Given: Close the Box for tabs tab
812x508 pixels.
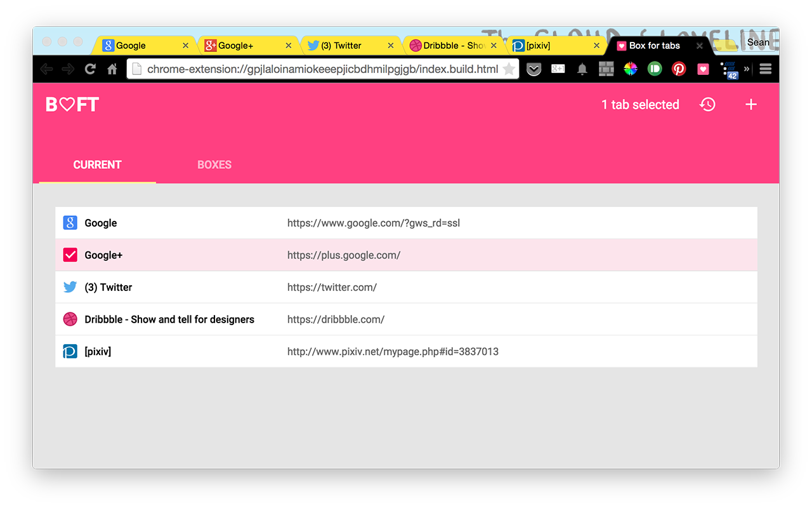Looking at the screenshot, I should pyautogui.click(x=699, y=46).
